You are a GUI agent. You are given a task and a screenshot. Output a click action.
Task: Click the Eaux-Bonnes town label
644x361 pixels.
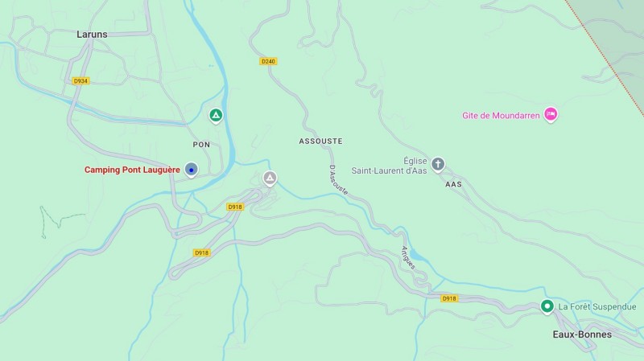pyautogui.click(x=582, y=334)
